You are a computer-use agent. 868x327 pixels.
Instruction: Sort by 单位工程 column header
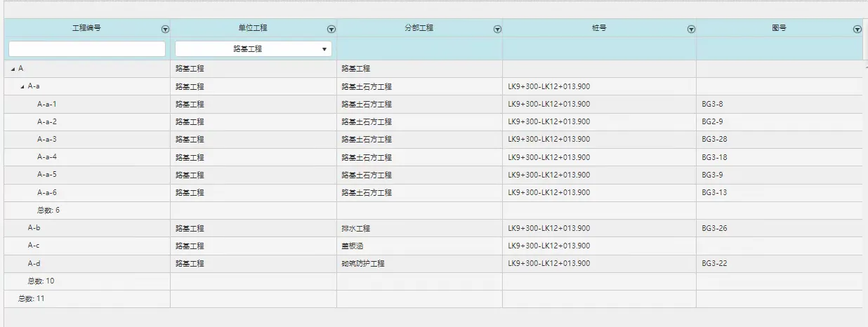tap(253, 29)
